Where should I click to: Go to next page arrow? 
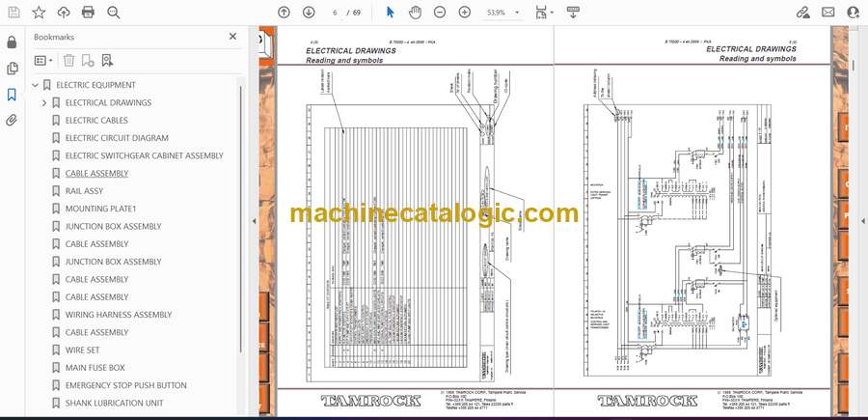pos(309,13)
